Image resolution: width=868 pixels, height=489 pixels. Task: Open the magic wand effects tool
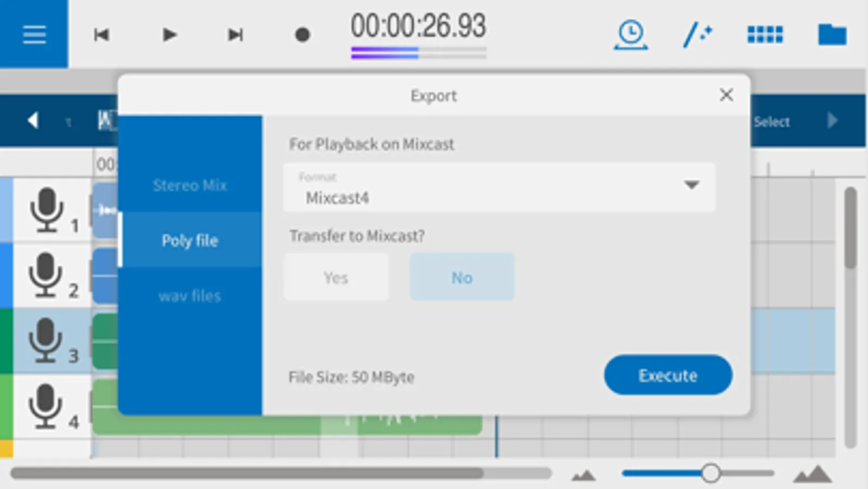(698, 35)
